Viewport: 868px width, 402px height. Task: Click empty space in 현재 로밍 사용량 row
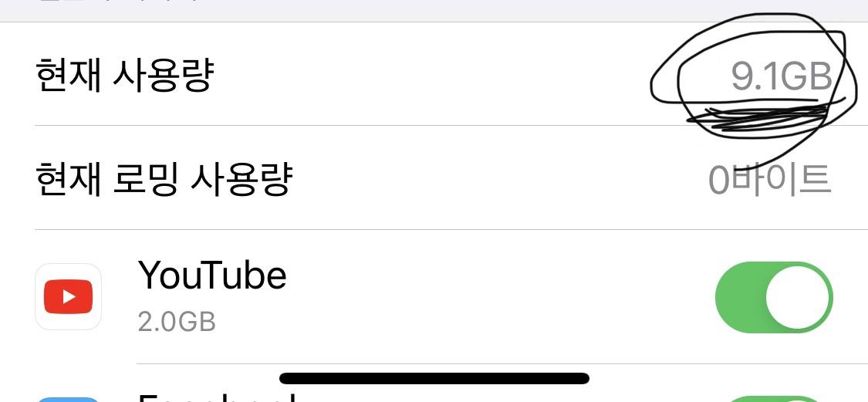tap(494, 179)
